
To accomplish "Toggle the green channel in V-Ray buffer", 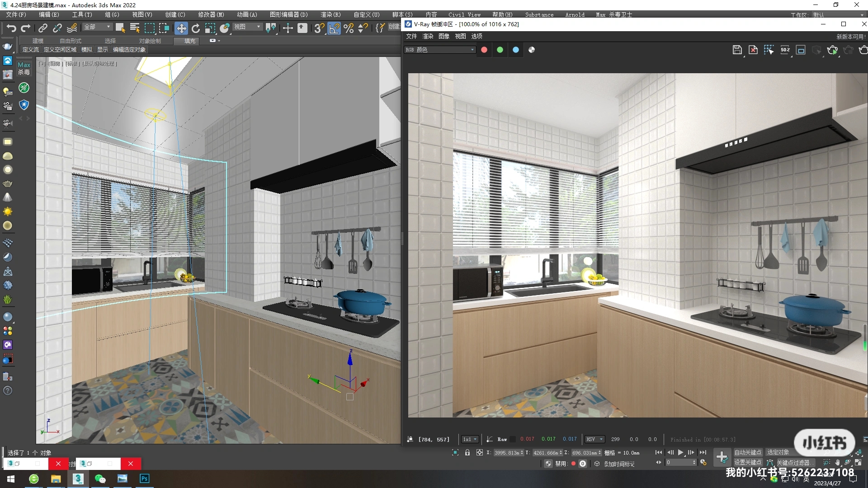I will [500, 50].
